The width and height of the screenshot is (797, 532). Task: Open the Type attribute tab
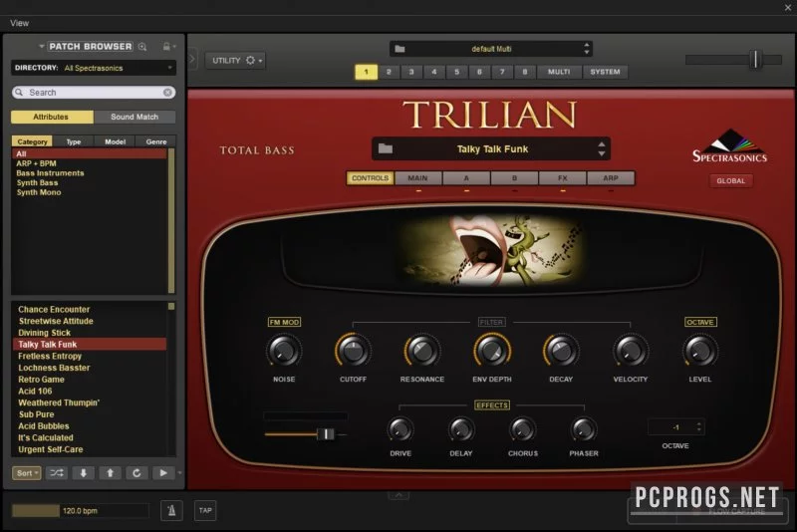tap(74, 141)
